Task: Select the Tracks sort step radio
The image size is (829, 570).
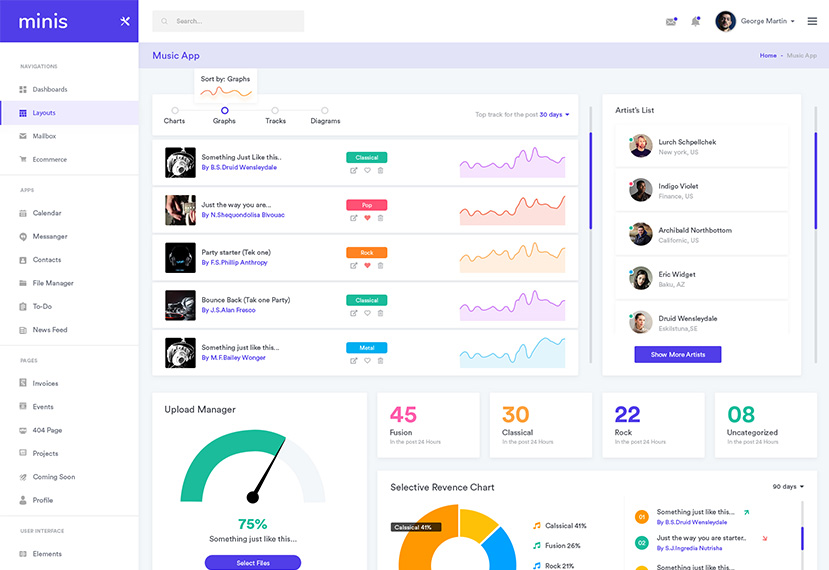Action: [275, 111]
